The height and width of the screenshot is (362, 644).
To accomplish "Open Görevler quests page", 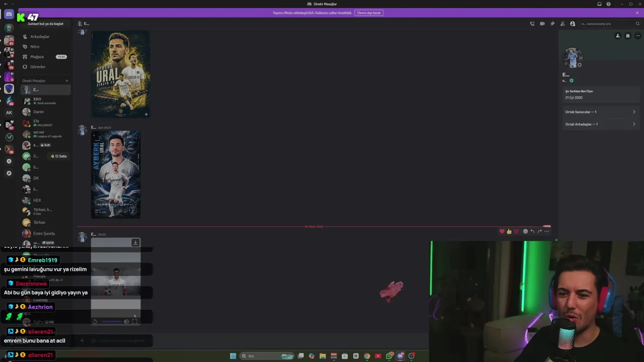I will click(x=45, y=67).
